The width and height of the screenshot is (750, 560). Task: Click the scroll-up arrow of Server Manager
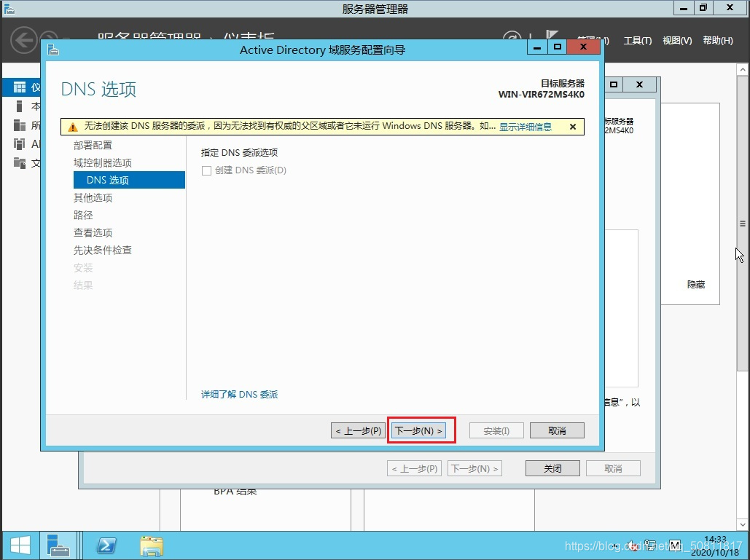(x=742, y=70)
